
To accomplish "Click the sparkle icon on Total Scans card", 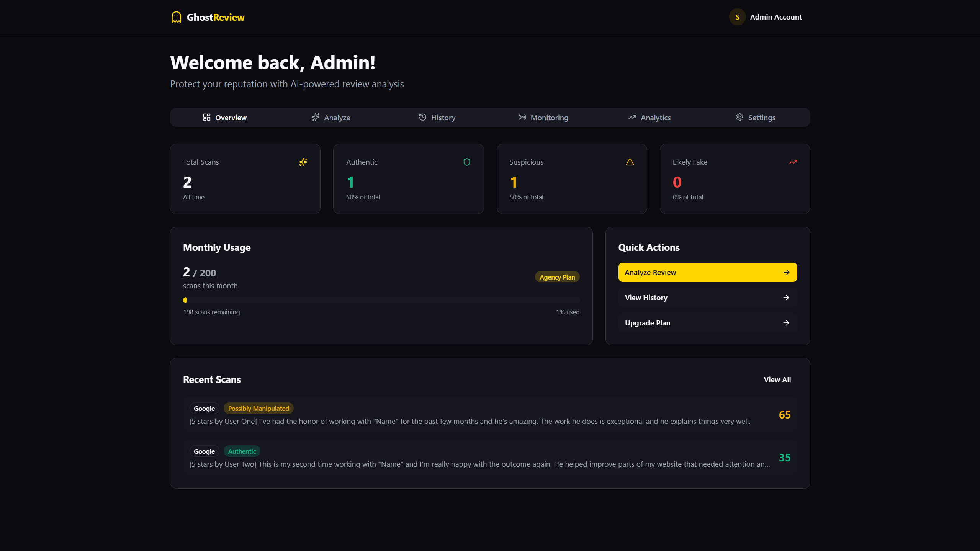I will [x=303, y=162].
